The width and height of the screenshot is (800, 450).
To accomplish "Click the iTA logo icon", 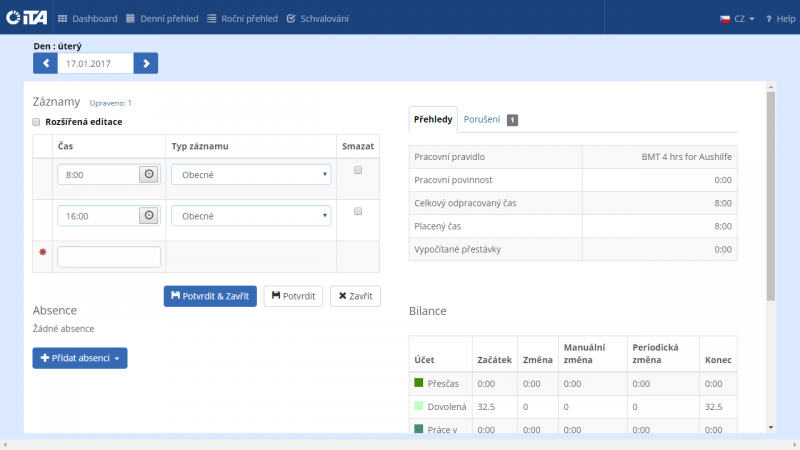I will 26,18.
